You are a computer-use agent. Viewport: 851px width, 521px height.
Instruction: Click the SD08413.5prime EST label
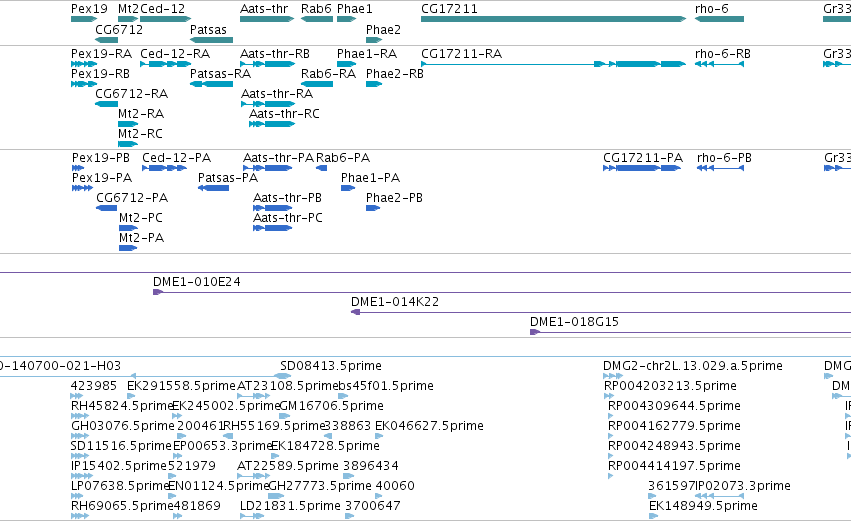click(331, 366)
